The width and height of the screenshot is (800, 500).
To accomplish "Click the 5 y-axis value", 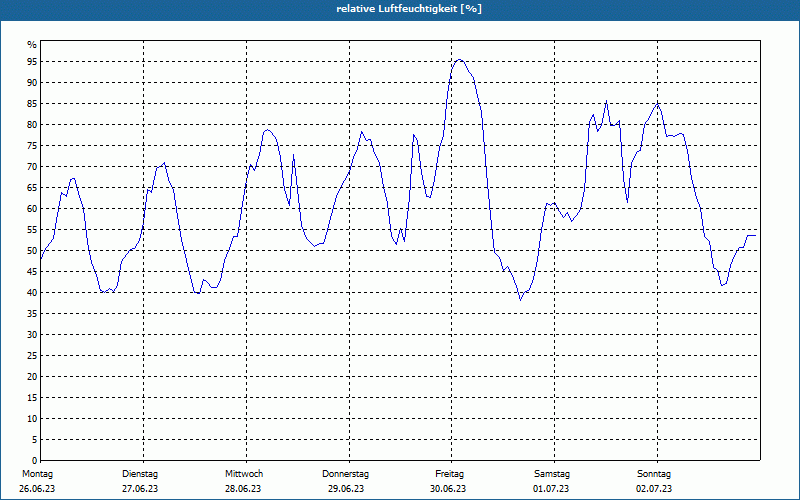I will point(35,440).
